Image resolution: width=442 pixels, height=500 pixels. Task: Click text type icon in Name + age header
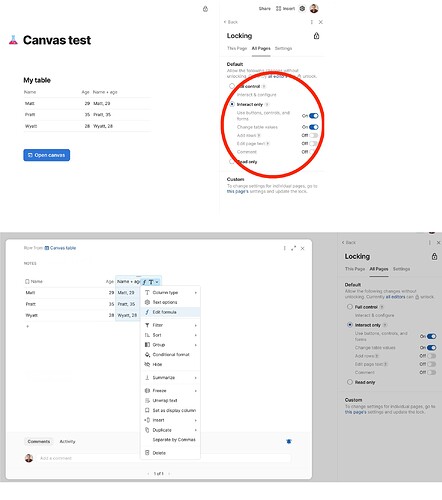(151, 282)
